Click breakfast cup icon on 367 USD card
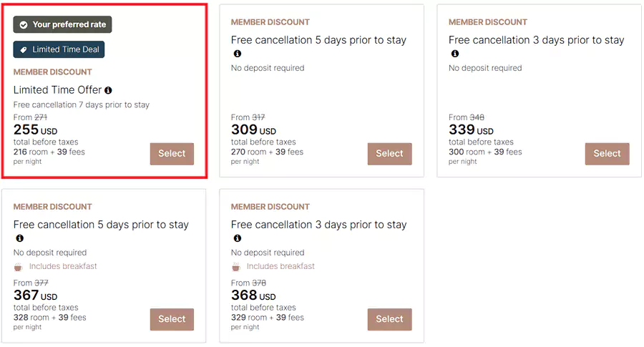The width and height of the screenshot is (644, 347). tap(19, 267)
